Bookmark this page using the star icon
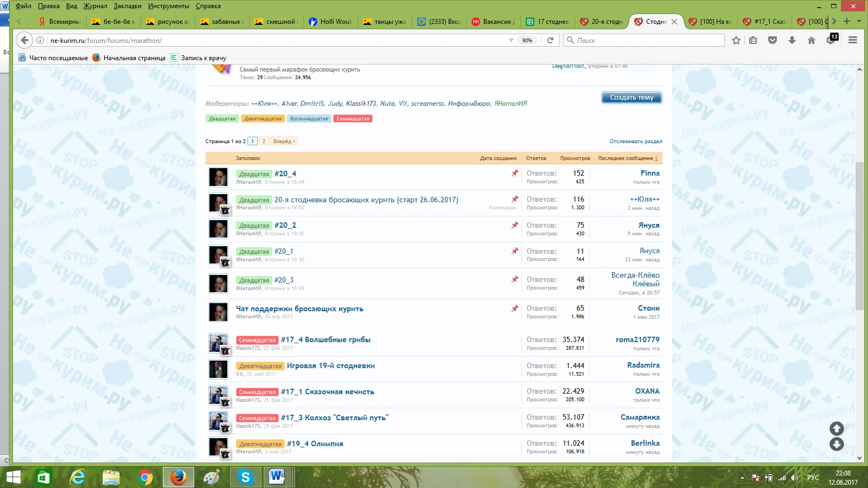This screenshot has width=868, height=488. (x=736, y=40)
